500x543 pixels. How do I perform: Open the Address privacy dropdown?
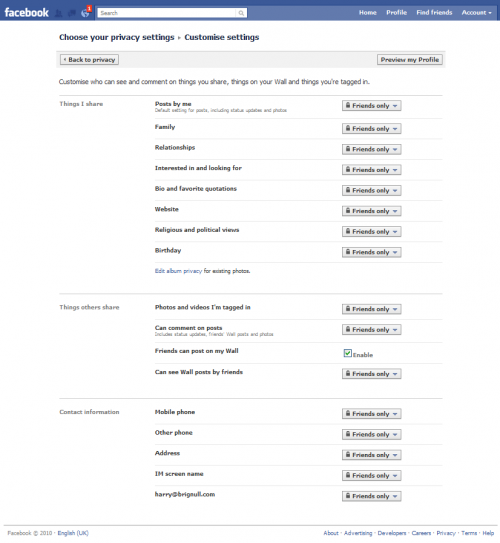click(x=372, y=455)
